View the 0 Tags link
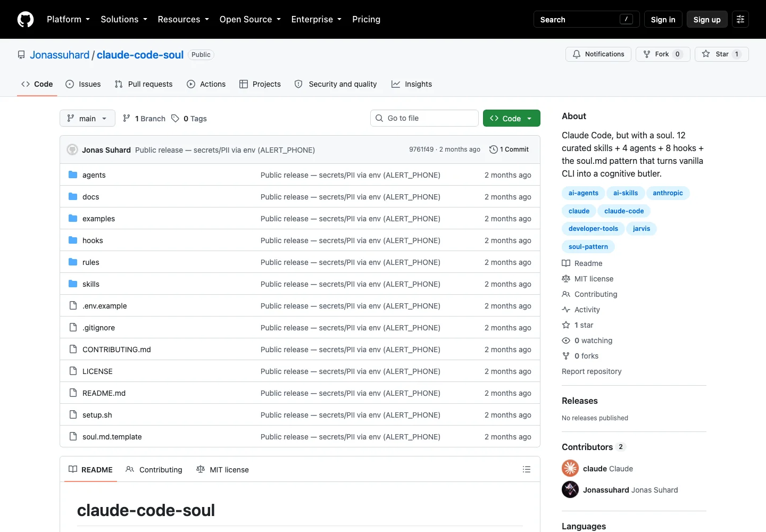The width and height of the screenshot is (766, 532). coord(189,119)
